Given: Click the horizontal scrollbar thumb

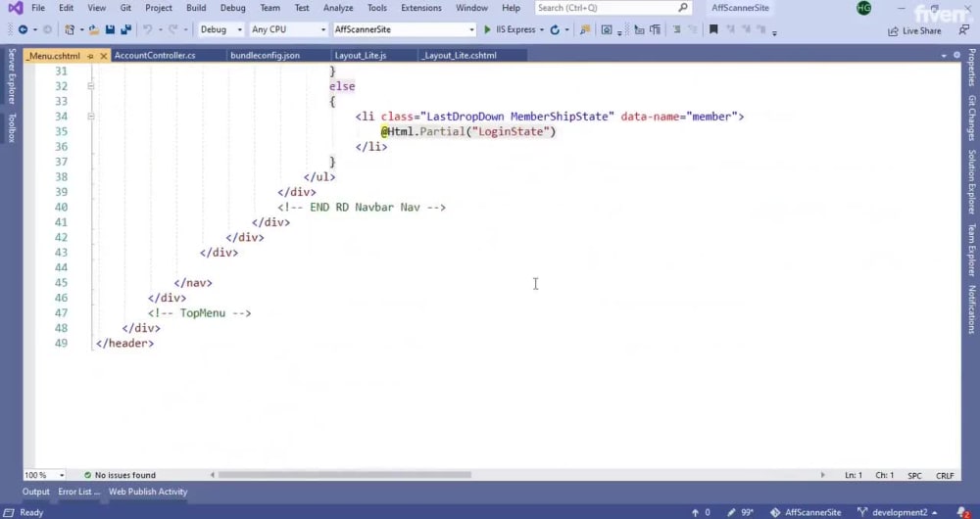Looking at the screenshot, I should (344, 475).
